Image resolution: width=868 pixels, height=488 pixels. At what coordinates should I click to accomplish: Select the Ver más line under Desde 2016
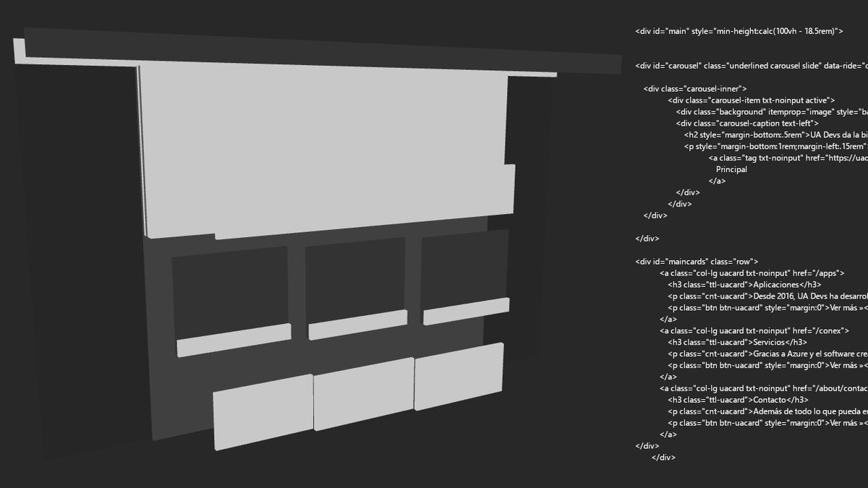point(767,308)
